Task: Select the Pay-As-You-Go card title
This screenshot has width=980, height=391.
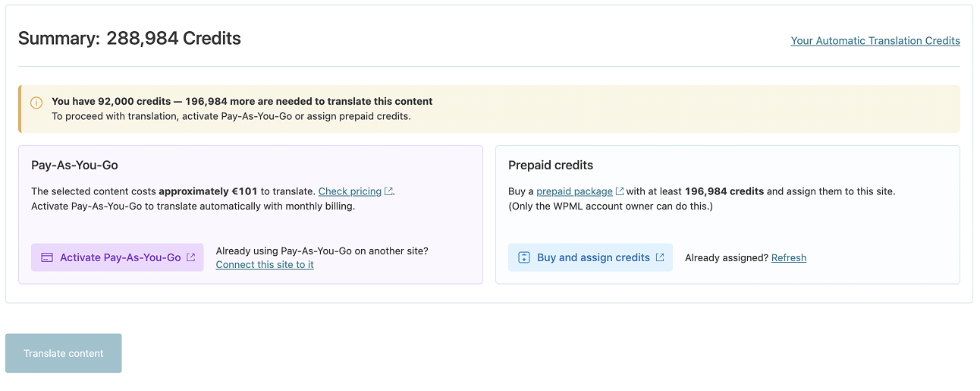Action: tap(74, 165)
